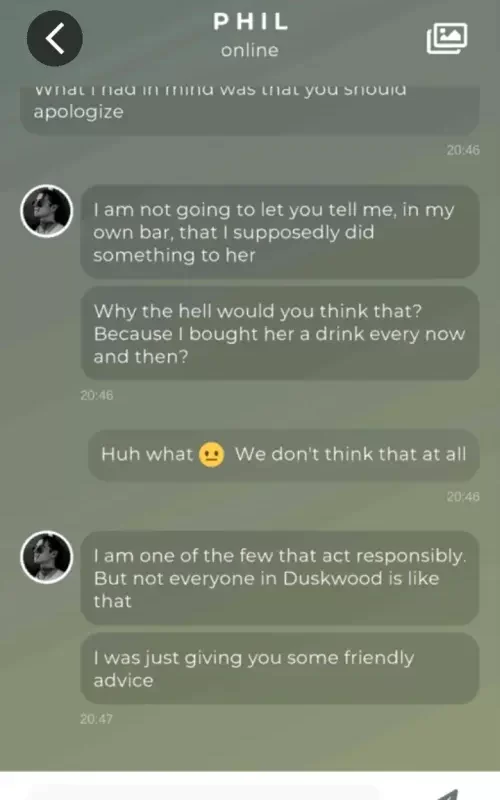The image size is (500, 800).
Task: Select the 'Why the hell would you think that' bubble
Action: [280, 333]
